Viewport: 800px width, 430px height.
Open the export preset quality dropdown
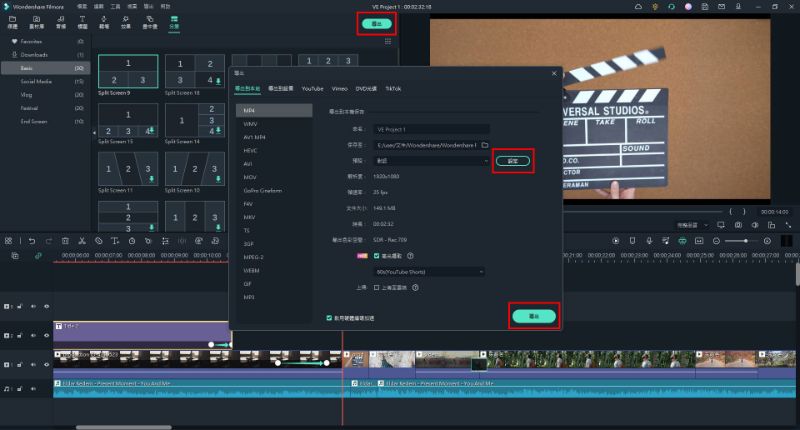(x=432, y=161)
